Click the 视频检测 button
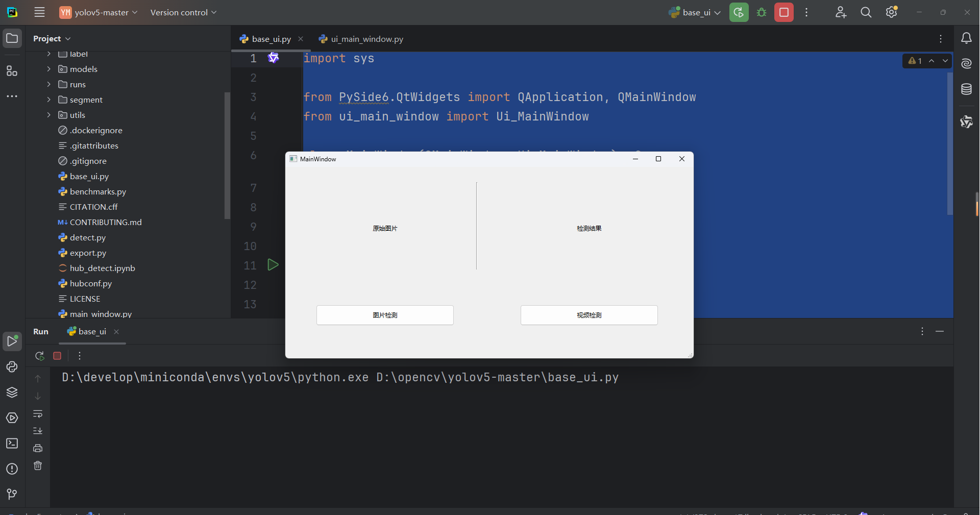 coord(589,315)
